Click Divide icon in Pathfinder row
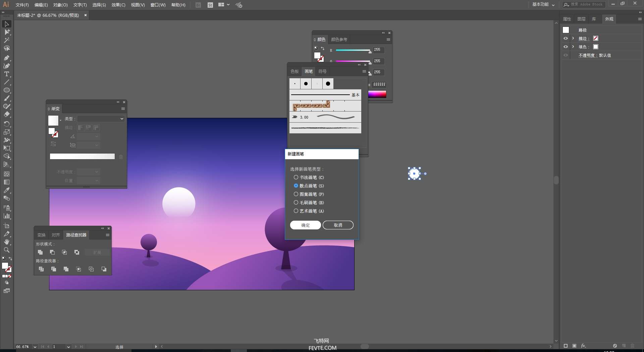The width and height of the screenshot is (644, 352). [x=41, y=269]
